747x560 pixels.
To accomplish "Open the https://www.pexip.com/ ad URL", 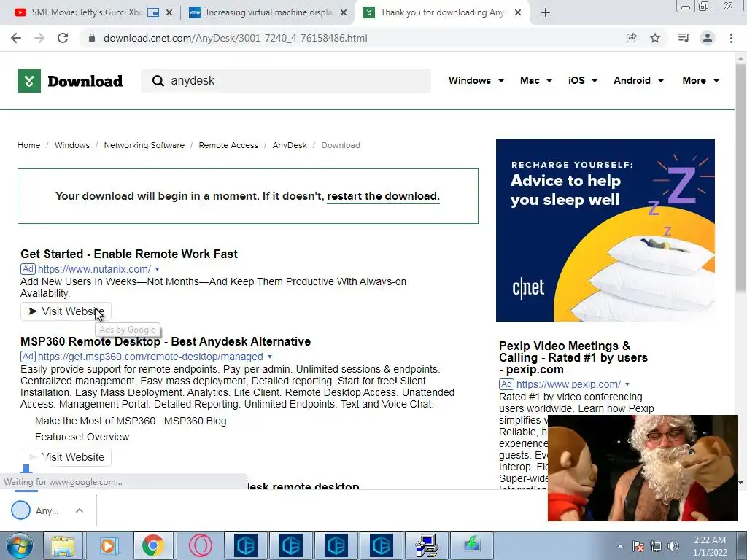I will (568, 384).
